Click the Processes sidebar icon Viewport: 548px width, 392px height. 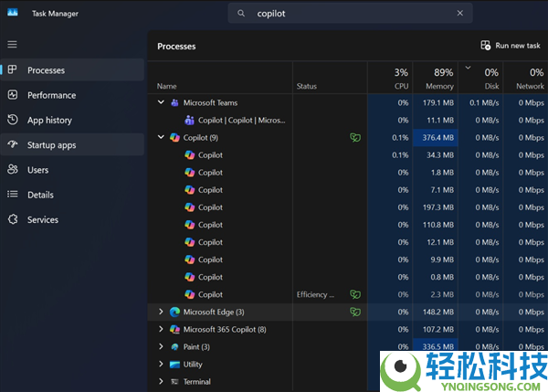(12, 69)
